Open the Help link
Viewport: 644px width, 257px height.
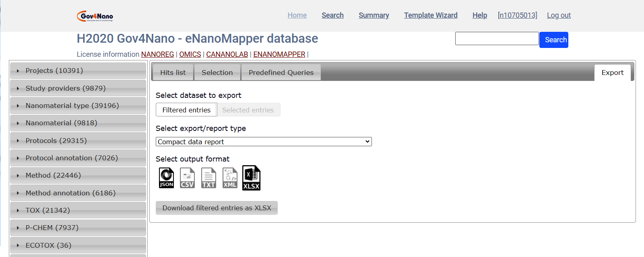tap(480, 15)
